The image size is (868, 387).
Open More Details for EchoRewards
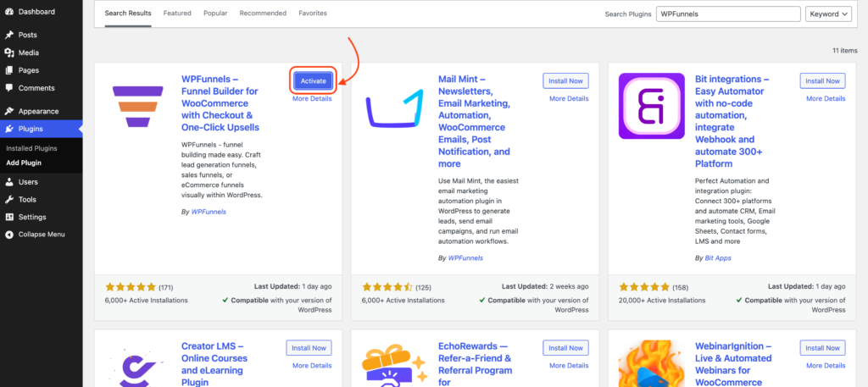569,366
